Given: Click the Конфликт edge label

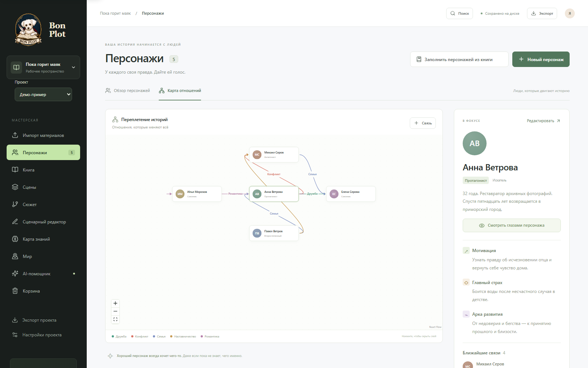Looking at the screenshot, I should tap(274, 174).
